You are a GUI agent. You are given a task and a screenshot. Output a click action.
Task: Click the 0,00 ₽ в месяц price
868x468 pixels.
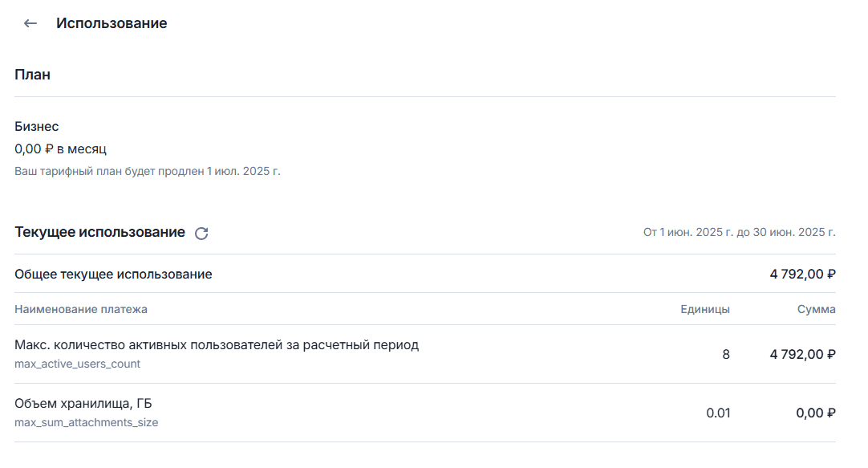click(x=61, y=149)
